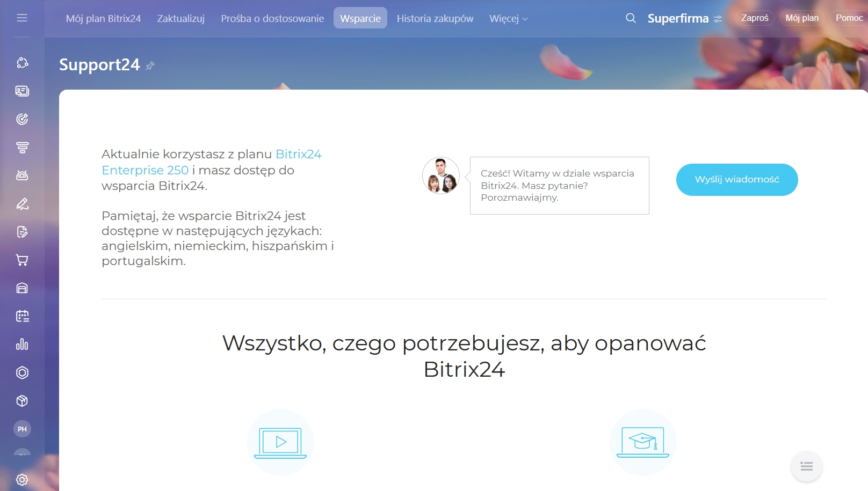
Task: Open the robot automation icon in sidebar
Action: [22, 175]
